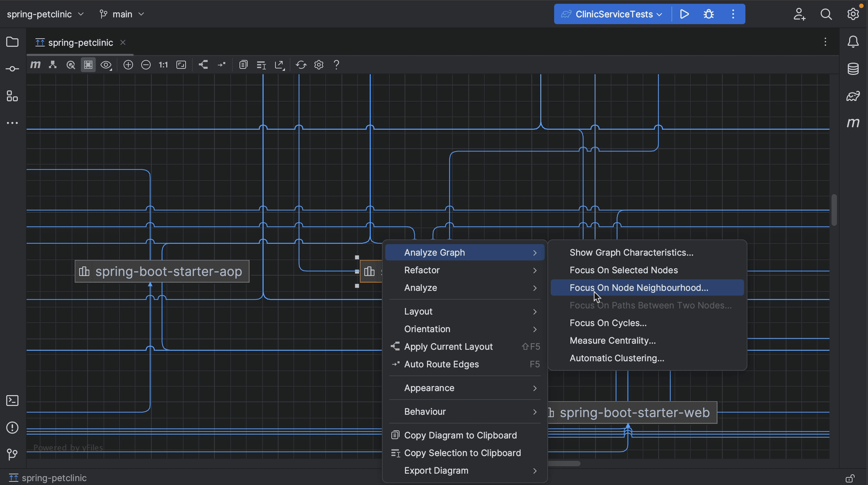The image size is (868, 485).
Task: Open IDE settings gear in title bar
Action: click(x=853, y=14)
